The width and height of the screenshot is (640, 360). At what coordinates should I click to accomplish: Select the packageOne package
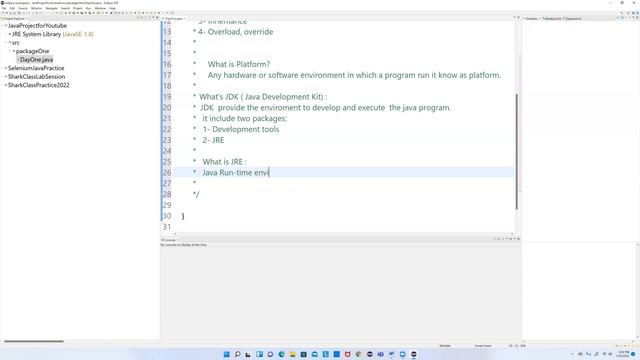(32, 51)
